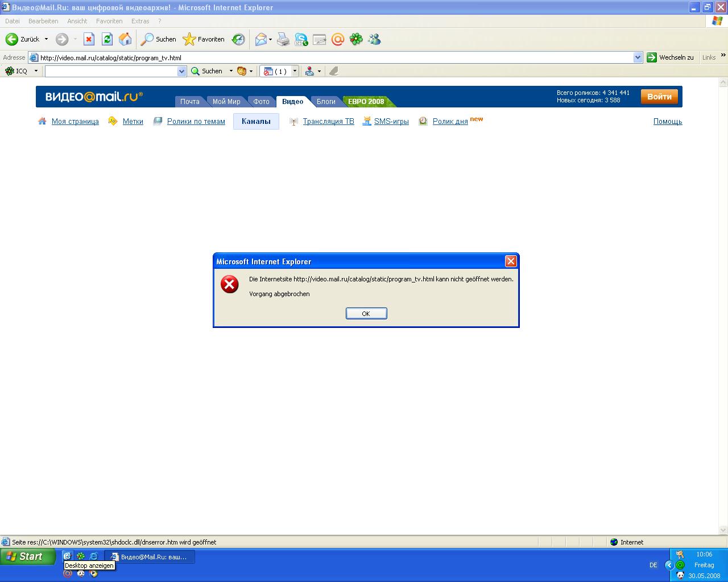The height and width of the screenshot is (582, 728).
Task: Expand hidden tray icons arrow
Action: [x=669, y=565]
